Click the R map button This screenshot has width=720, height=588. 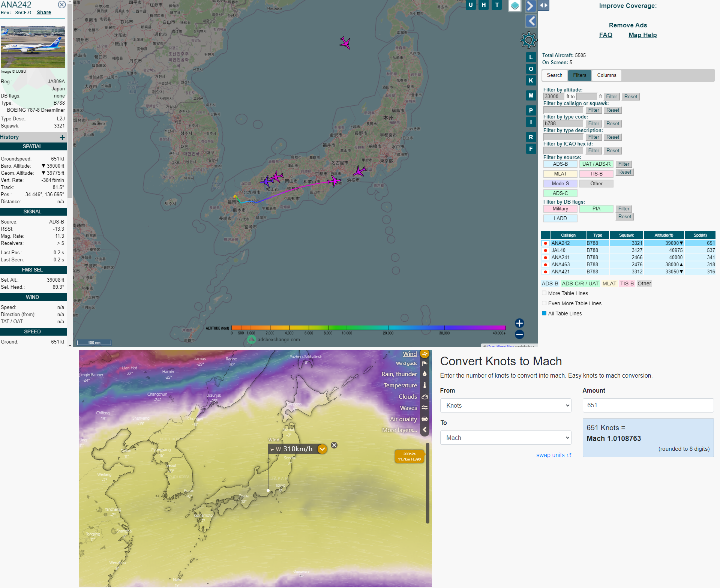click(531, 137)
